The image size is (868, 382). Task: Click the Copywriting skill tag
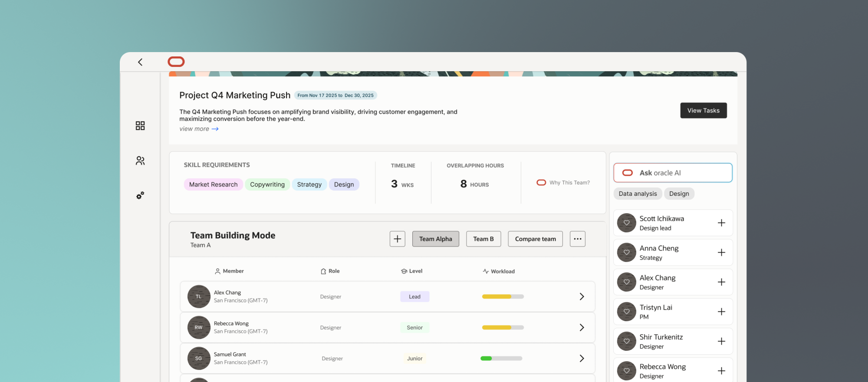[x=267, y=184]
